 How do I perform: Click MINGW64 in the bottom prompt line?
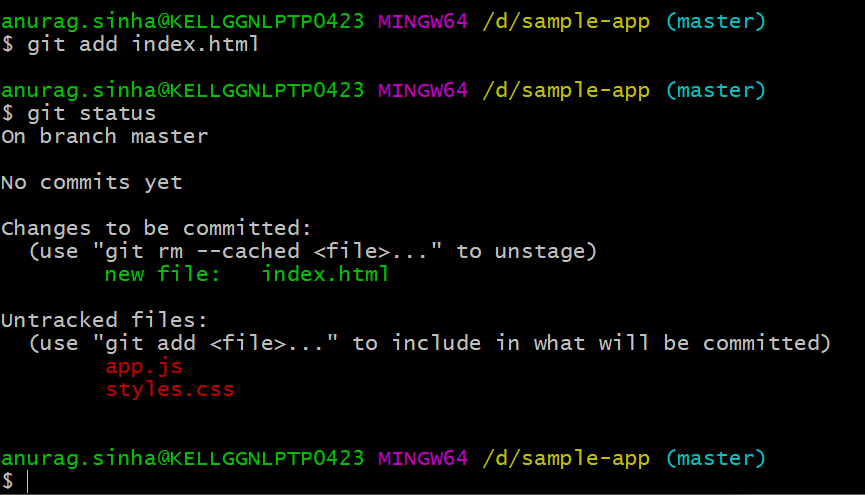tap(422, 459)
